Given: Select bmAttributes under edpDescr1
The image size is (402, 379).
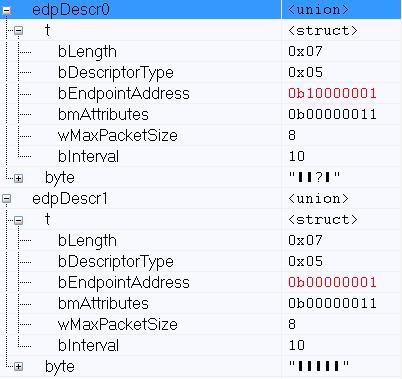Looking at the screenshot, I should tap(103, 303).
